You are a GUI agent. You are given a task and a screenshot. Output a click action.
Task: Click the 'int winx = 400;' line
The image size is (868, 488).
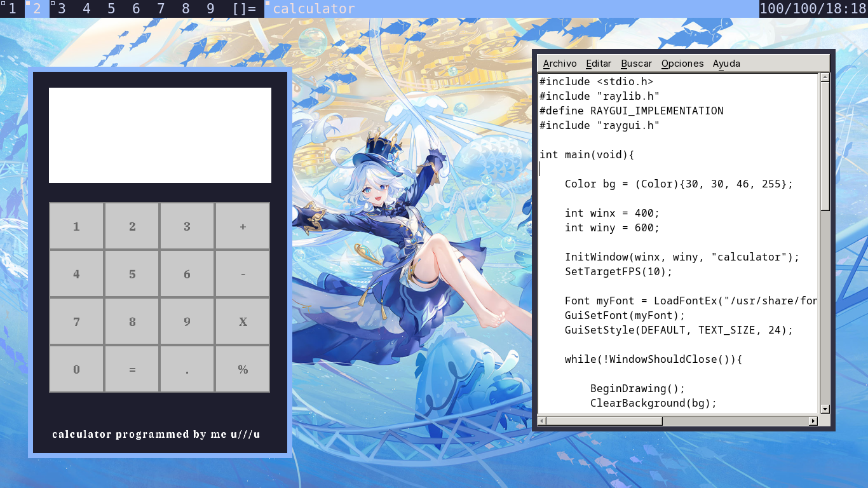coord(612,213)
